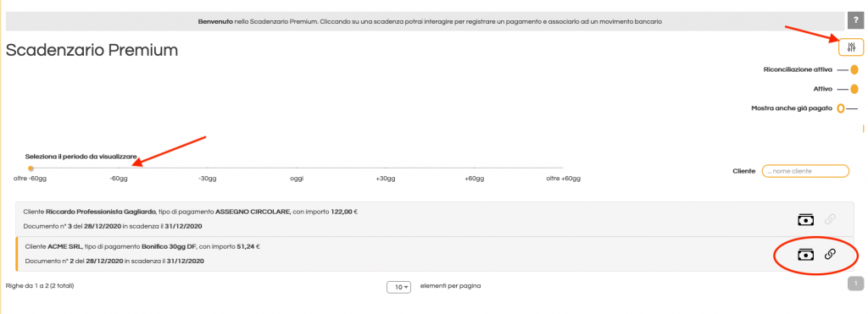Select the -60gg mark on period slider
Screen dimensions: 868x314
[x=119, y=168]
